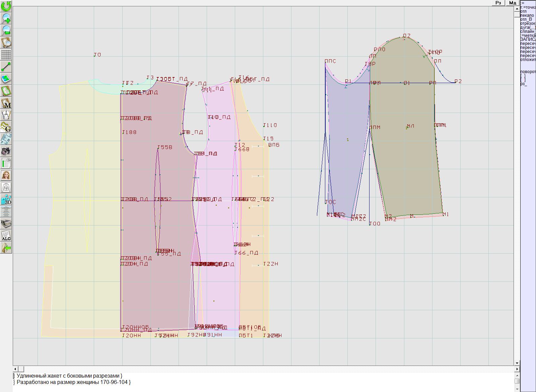536x392 pixels.
Task: Toggle the grid display icon
Action: [6, 54]
